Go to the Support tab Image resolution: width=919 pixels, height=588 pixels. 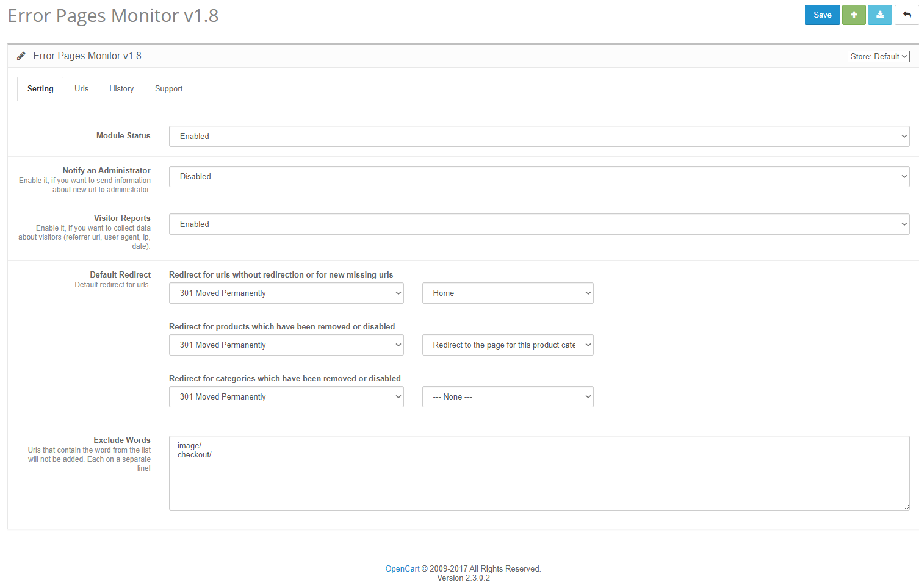(168, 89)
